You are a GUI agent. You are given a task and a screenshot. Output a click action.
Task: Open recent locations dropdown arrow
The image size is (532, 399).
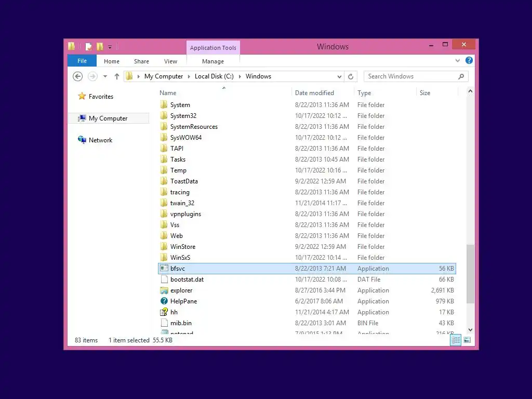(105, 76)
